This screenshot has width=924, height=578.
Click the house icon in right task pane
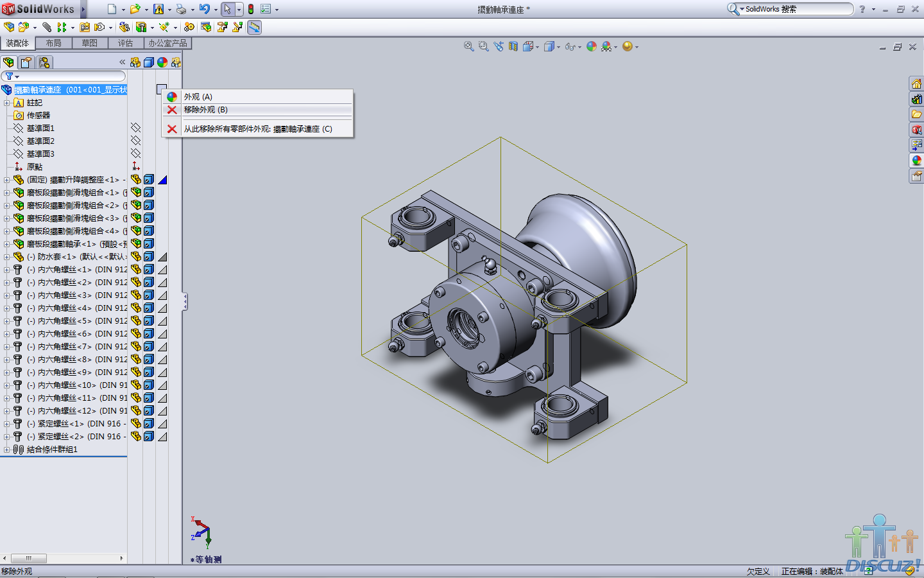[x=916, y=83]
